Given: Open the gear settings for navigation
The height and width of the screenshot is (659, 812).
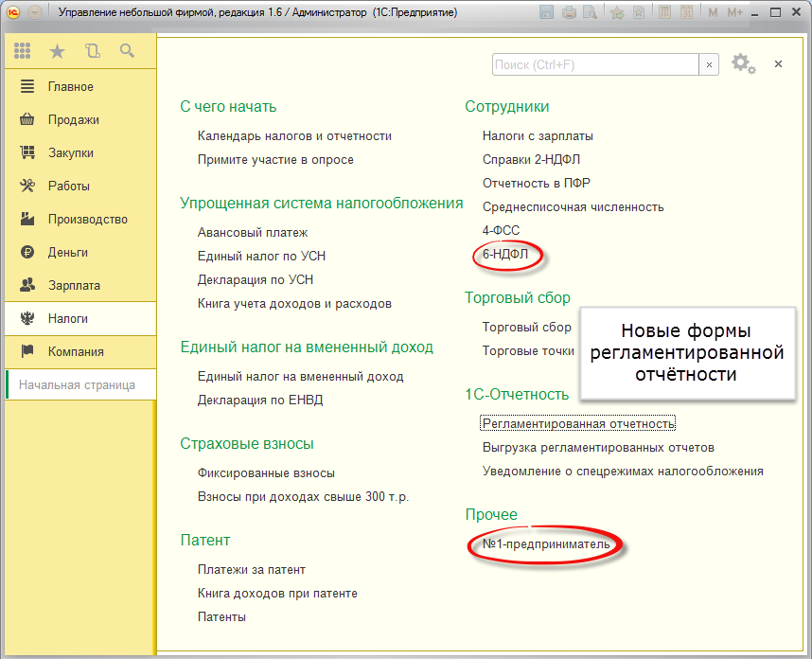Looking at the screenshot, I should coord(743,63).
